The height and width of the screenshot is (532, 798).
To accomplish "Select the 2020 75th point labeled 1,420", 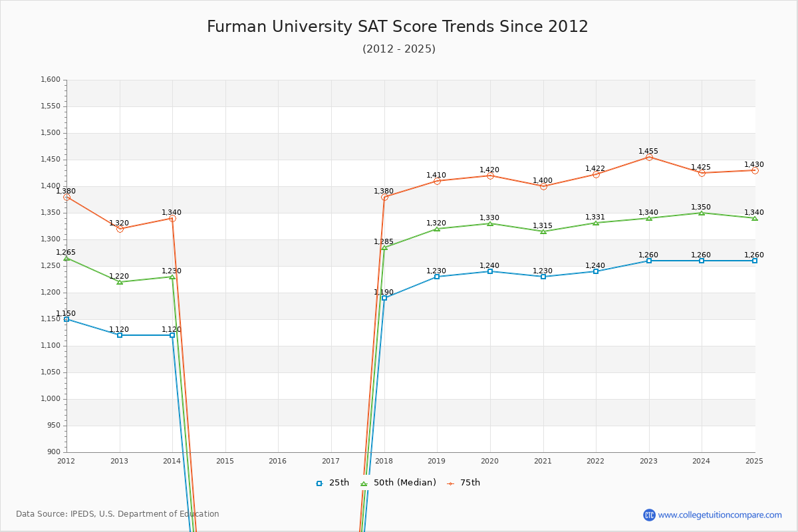I will coord(490,176).
